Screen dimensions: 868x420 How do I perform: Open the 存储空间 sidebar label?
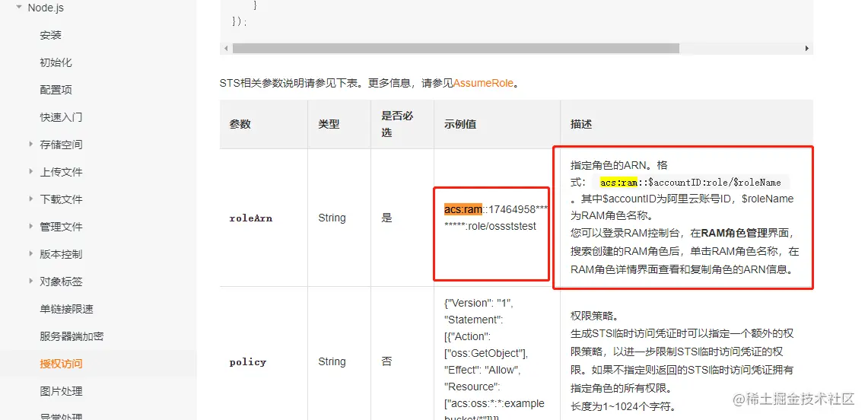(61, 145)
